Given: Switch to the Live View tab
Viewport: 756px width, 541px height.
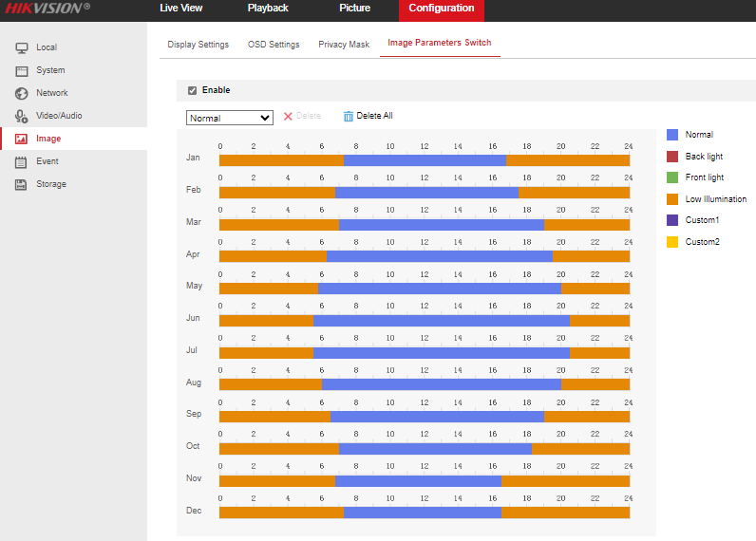Looking at the screenshot, I should [x=180, y=9].
